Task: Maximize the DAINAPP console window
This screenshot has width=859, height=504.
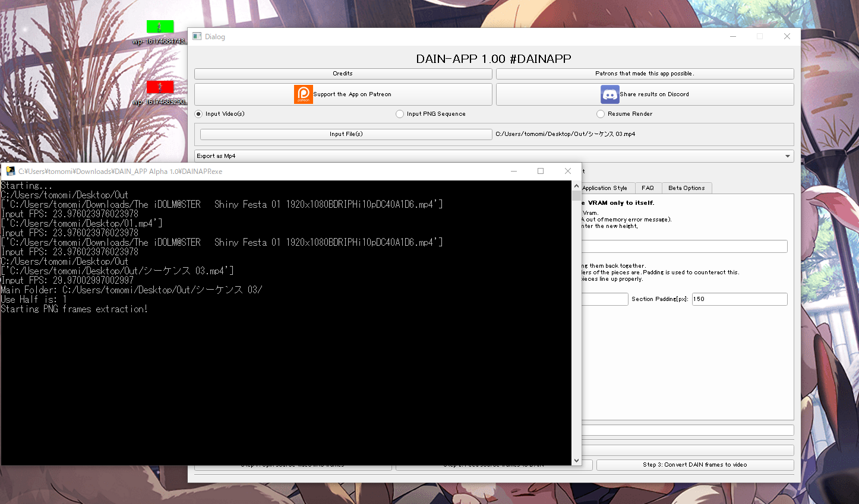Action: tap(541, 171)
